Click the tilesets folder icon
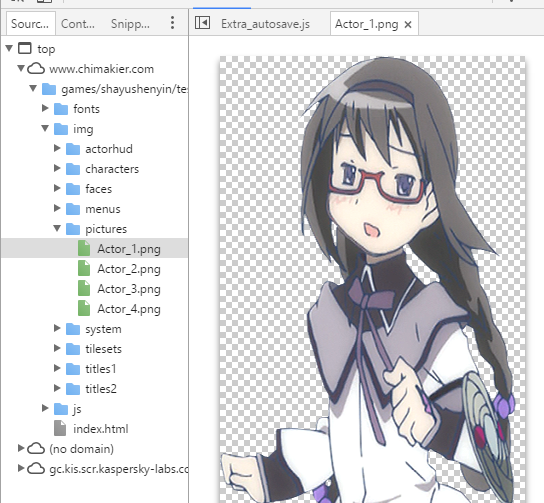This screenshot has width=544, height=503. pos(73,349)
